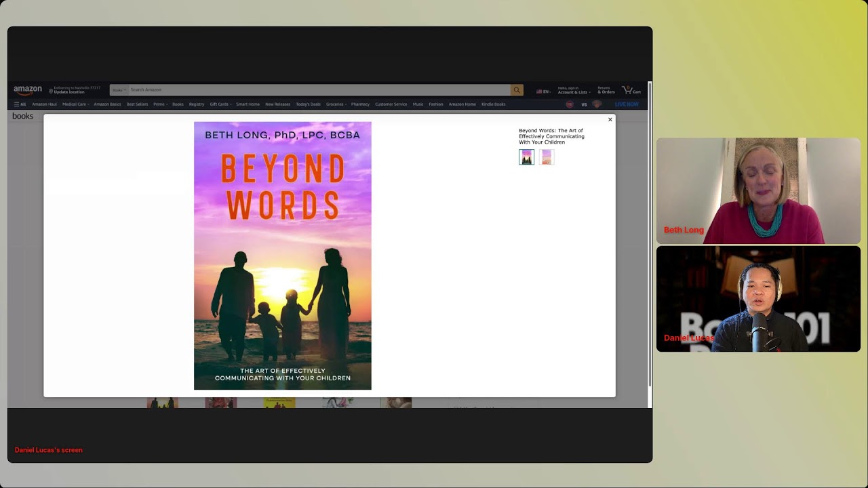Click the LIVE NOW game link
The width and height of the screenshot is (868, 488).
pyautogui.click(x=627, y=104)
